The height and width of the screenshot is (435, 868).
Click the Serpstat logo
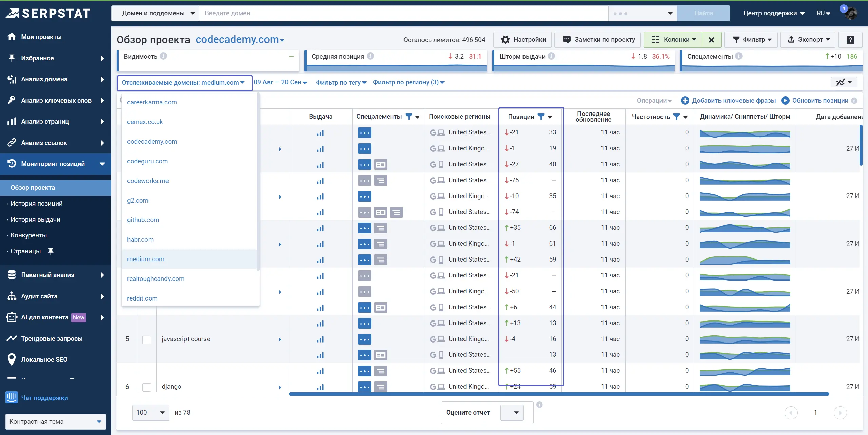coord(48,13)
